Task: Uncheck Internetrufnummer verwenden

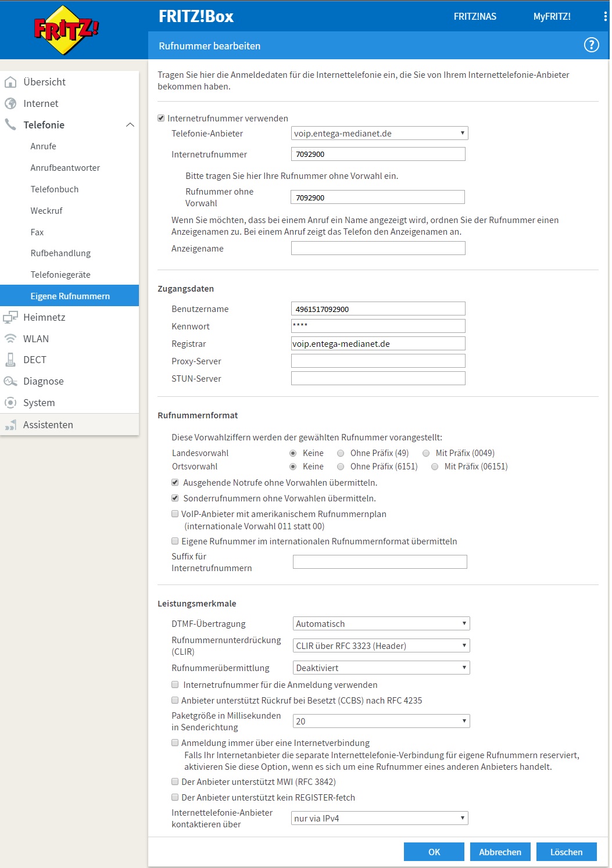Action: click(161, 118)
